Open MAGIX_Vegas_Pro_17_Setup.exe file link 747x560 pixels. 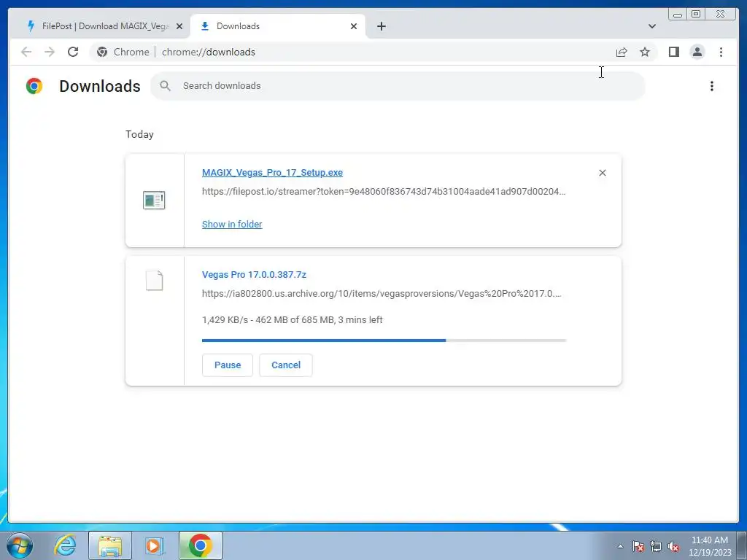pos(272,172)
